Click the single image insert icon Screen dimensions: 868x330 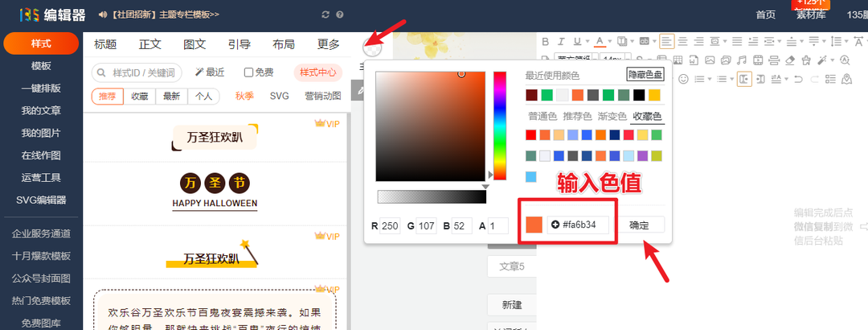point(710,60)
